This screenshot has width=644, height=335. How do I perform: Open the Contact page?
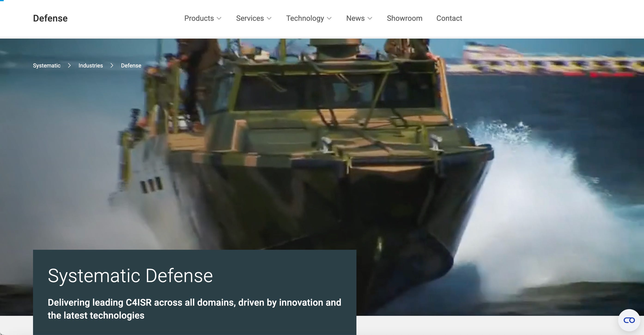click(x=449, y=18)
